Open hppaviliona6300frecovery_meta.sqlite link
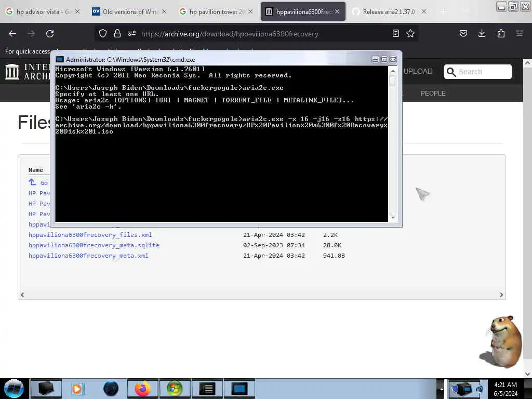The height and width of the screenshot is (399, 532). tap(94, 245)
